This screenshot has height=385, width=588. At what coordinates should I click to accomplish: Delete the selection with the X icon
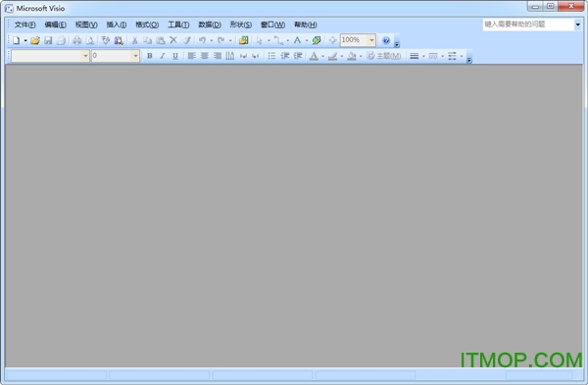coord(173,40)
